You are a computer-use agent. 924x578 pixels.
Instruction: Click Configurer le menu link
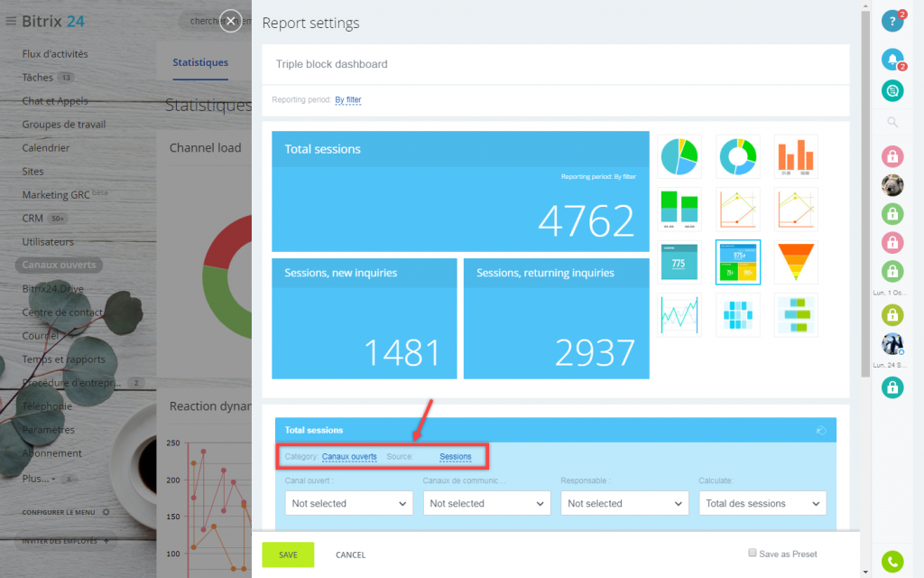tap(59, 512)
